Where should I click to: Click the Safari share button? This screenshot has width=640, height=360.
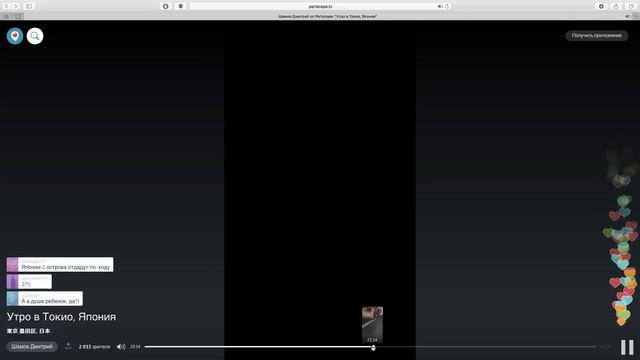[x=616, y=6]
